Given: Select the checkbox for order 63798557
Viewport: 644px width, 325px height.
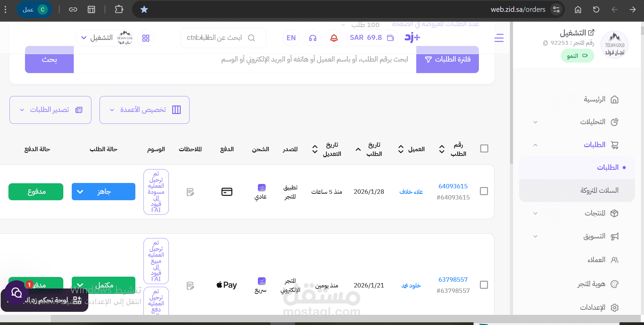Looking at the screenshot, I should pos(484,285).
